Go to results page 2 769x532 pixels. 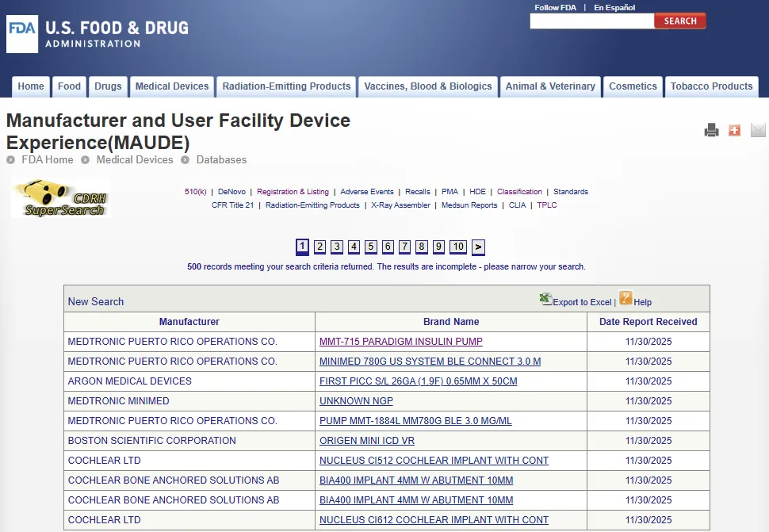point(319,247)
